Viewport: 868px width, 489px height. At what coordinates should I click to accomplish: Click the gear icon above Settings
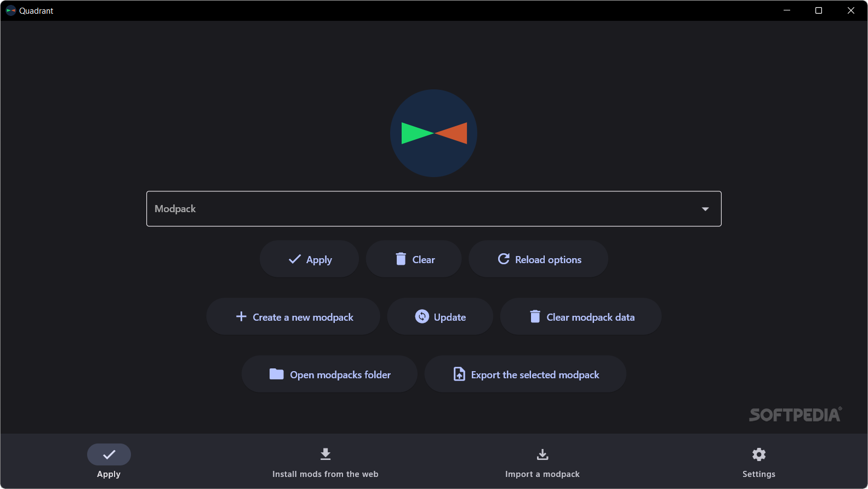(x=759, y=454)
